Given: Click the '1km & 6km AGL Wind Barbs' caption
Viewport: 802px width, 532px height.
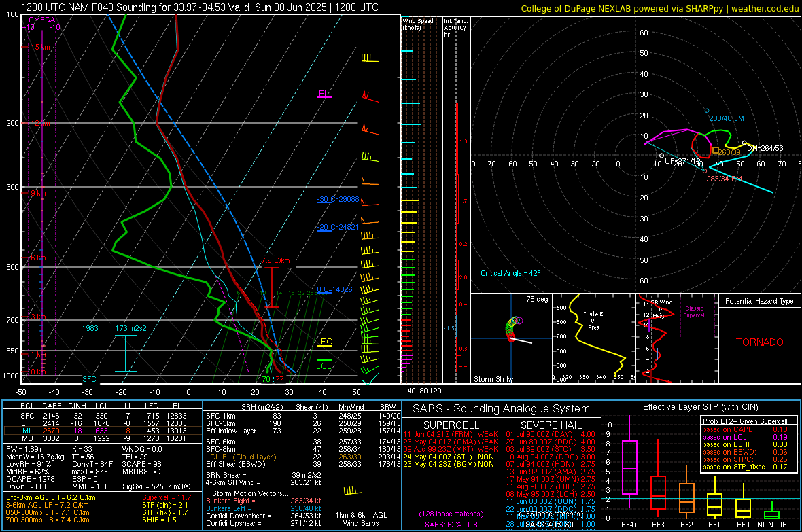Looking at the screenshot, I should 361,519.
